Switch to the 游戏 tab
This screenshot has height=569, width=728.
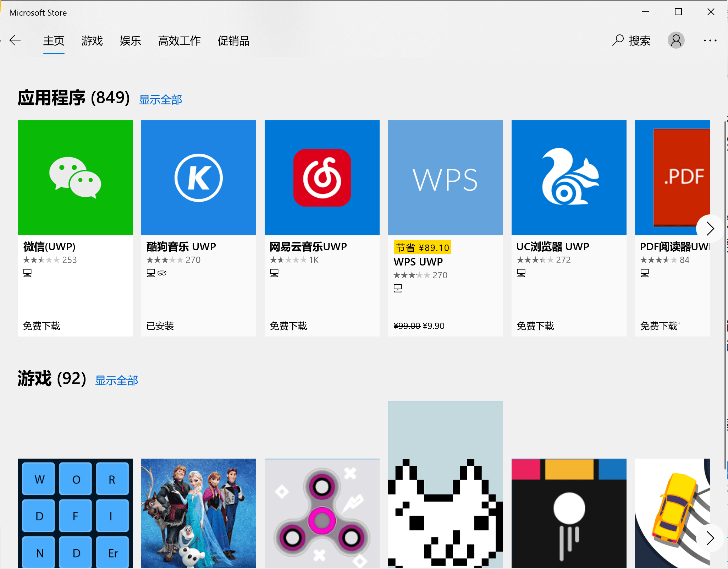92,41
